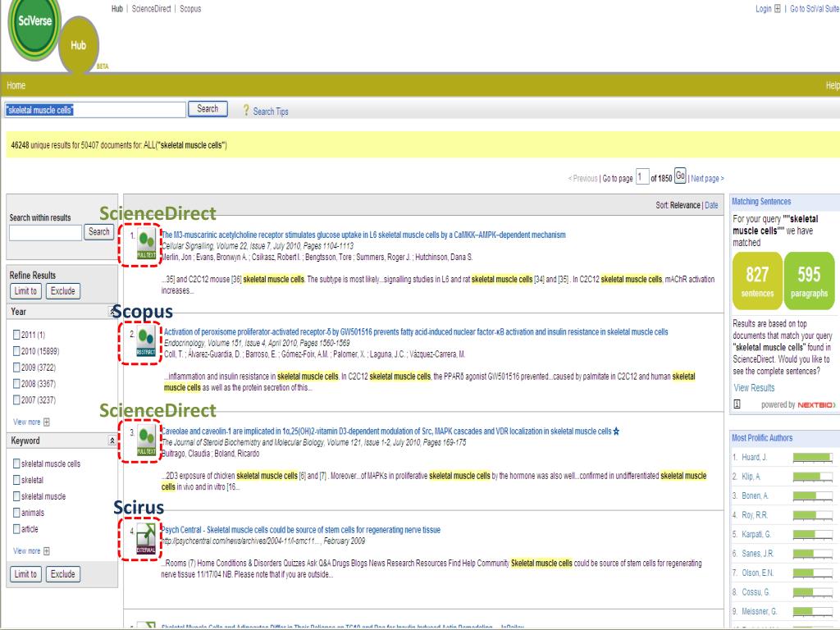Tick the 2010 (15899) year checkbox
The image size is (840, 630).
coord(16,351)
